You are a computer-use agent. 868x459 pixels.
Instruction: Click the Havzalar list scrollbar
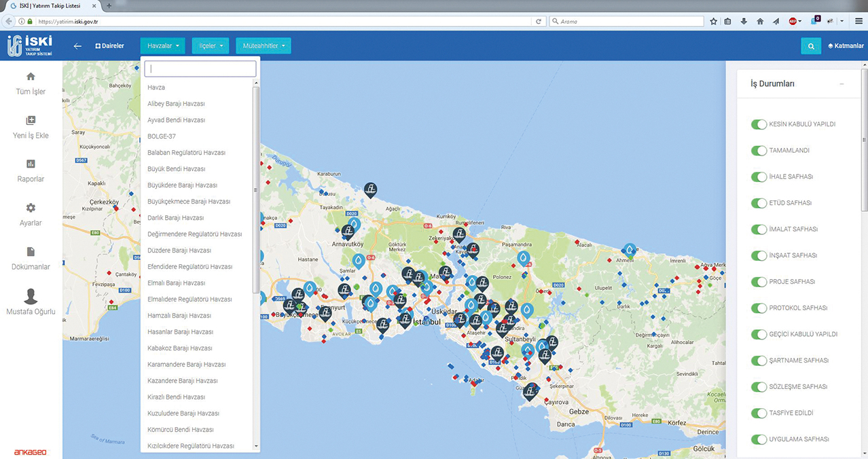click(256, 190)
